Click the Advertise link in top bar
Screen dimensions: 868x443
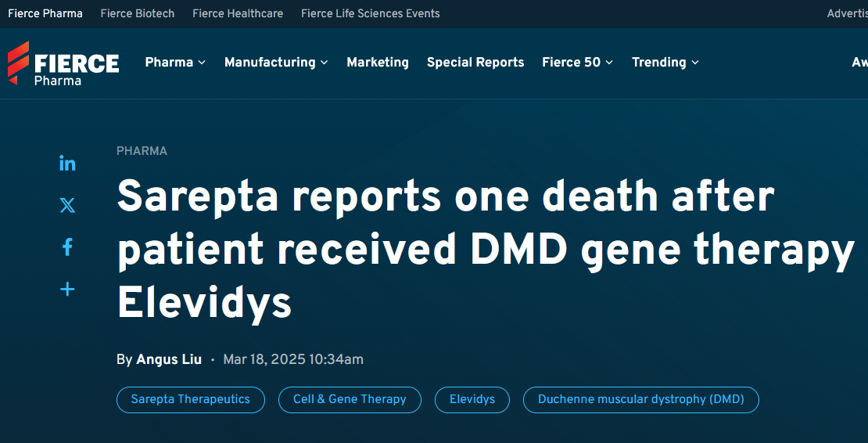coord(848,13)
